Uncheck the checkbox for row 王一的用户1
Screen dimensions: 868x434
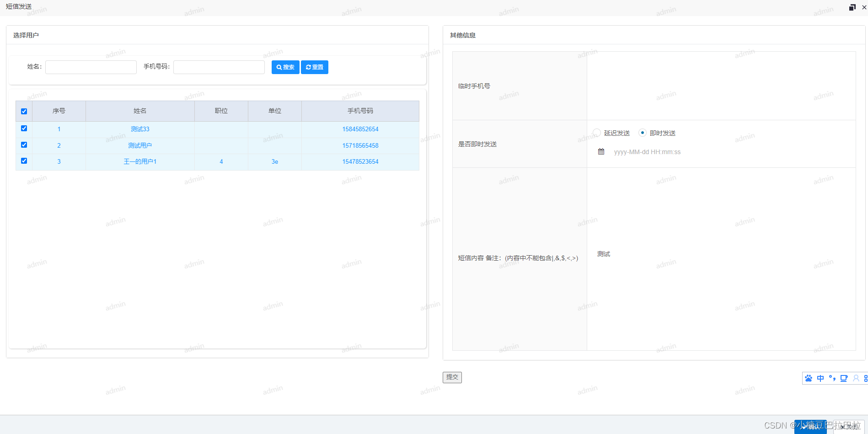(24, 161)
